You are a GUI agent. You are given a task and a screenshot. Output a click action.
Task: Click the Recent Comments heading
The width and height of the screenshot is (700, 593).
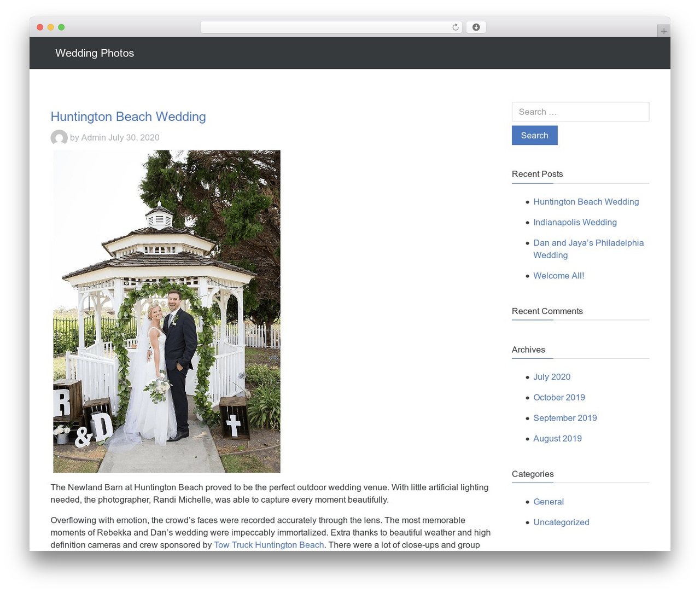click(547, 311)
